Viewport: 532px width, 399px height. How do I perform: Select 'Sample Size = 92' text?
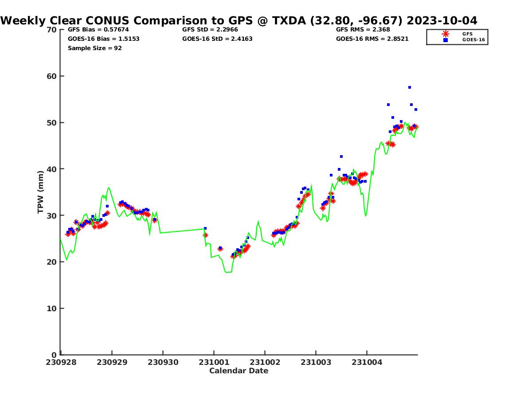click(x=95, y=48)
